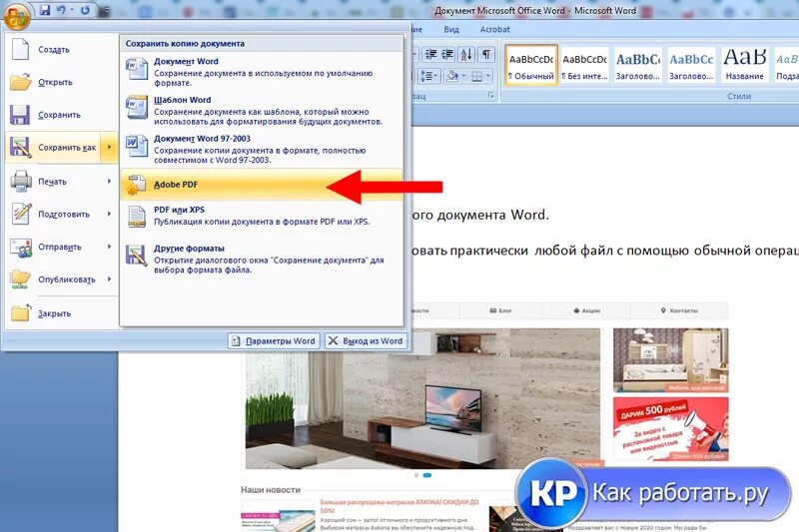The height and width of the screenshot is (532, 799).
Task: Click the Redo icon in Quick Access toolbar
Action: pyautogui.click(x=85, y=9)
